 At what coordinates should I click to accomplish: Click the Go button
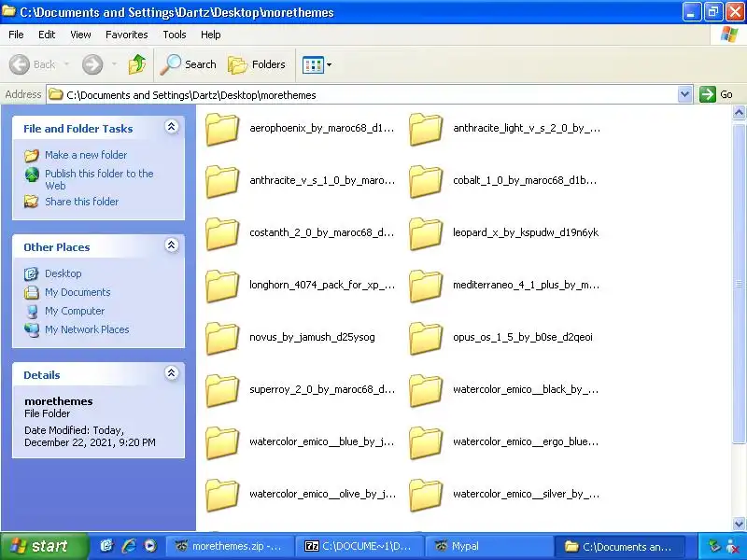click(716, 94)
